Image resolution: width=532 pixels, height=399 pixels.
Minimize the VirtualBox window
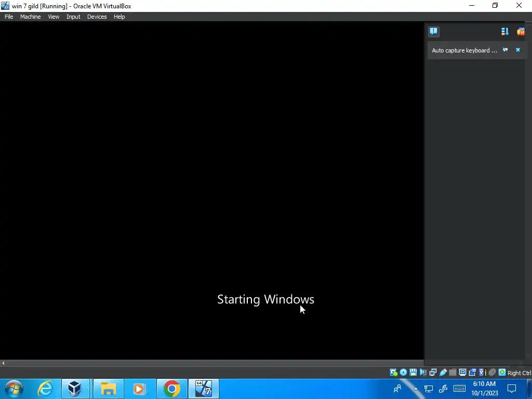point(472,5)
